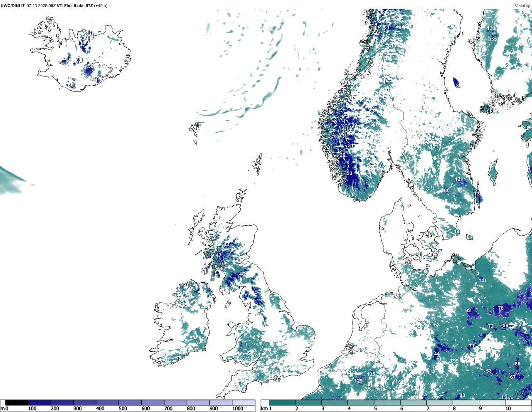Select the 8–9 km legend swatch
The image size is (532, 412).
point(465,402)
